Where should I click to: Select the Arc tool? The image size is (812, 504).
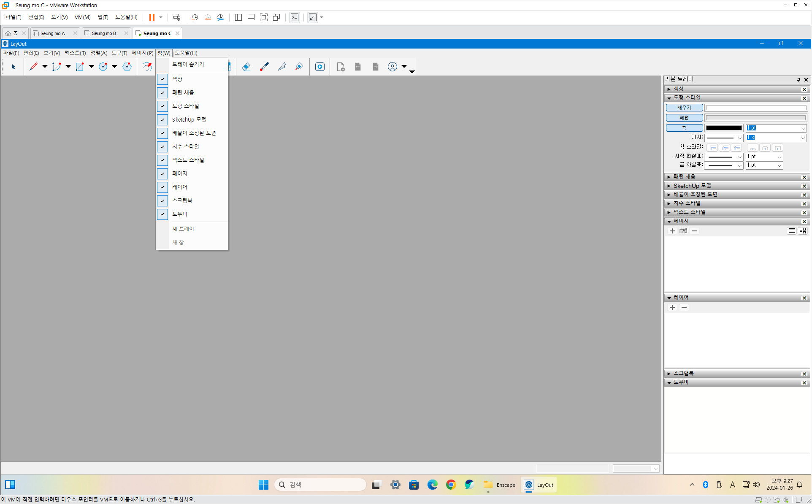57,67
